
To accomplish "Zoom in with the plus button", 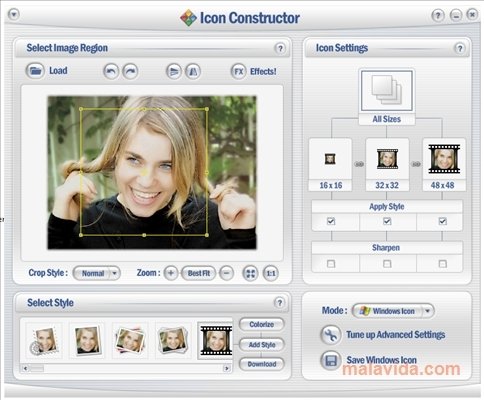I will click(171, 273).
